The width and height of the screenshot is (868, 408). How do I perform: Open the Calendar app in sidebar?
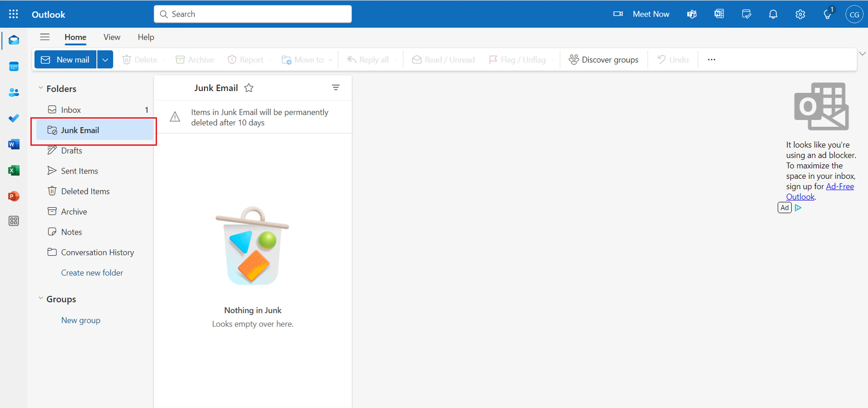point(14,66)
